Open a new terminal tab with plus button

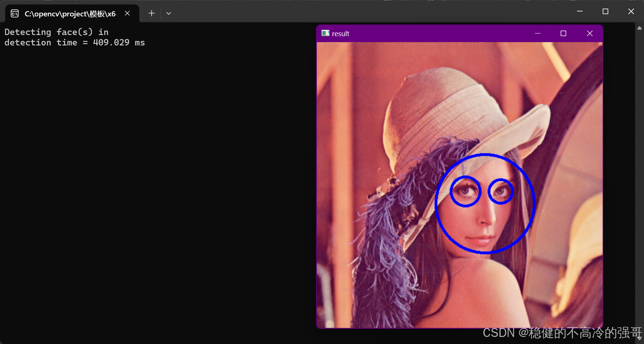152,13
